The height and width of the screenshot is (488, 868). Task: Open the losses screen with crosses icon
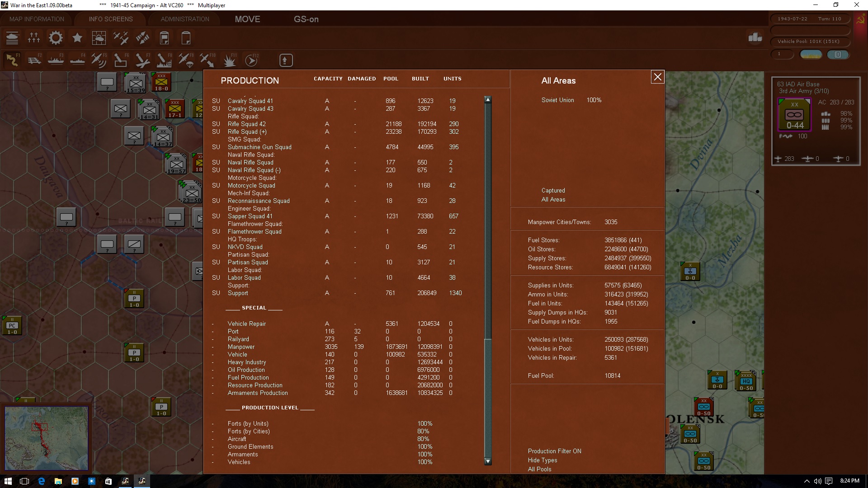point(34,38)
